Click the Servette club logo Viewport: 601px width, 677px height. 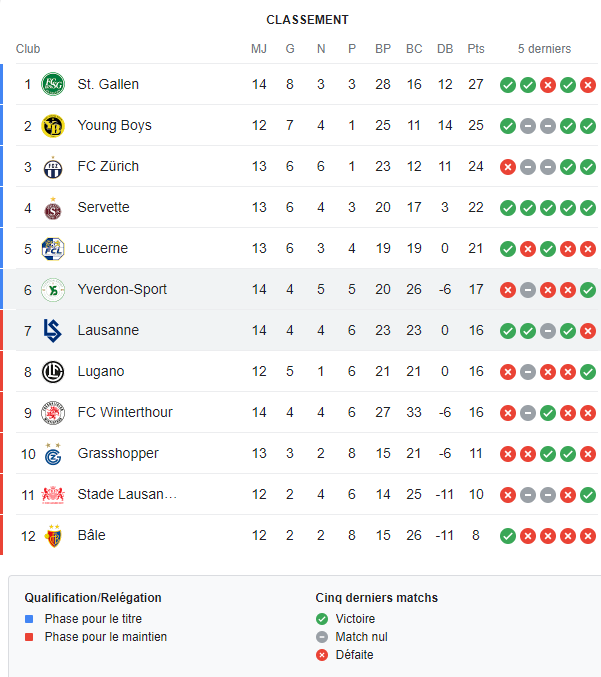[x=52, y=208]
